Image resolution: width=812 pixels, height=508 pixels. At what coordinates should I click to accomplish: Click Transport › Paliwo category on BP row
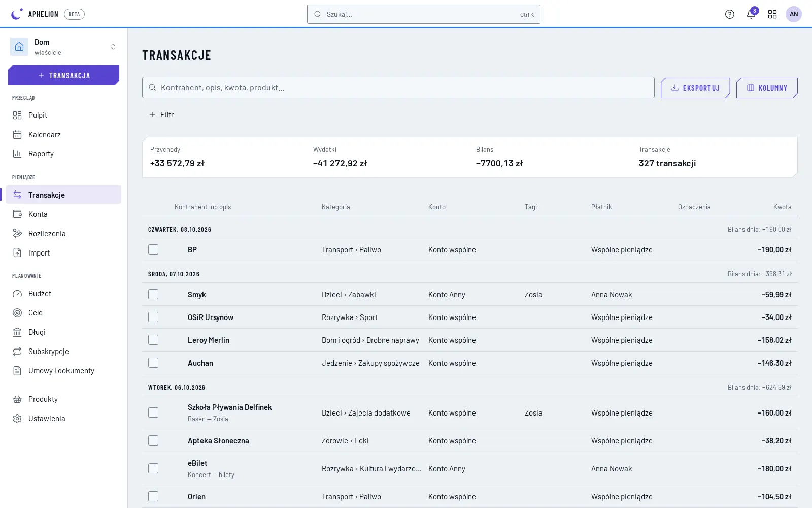[x=351, y=250]
